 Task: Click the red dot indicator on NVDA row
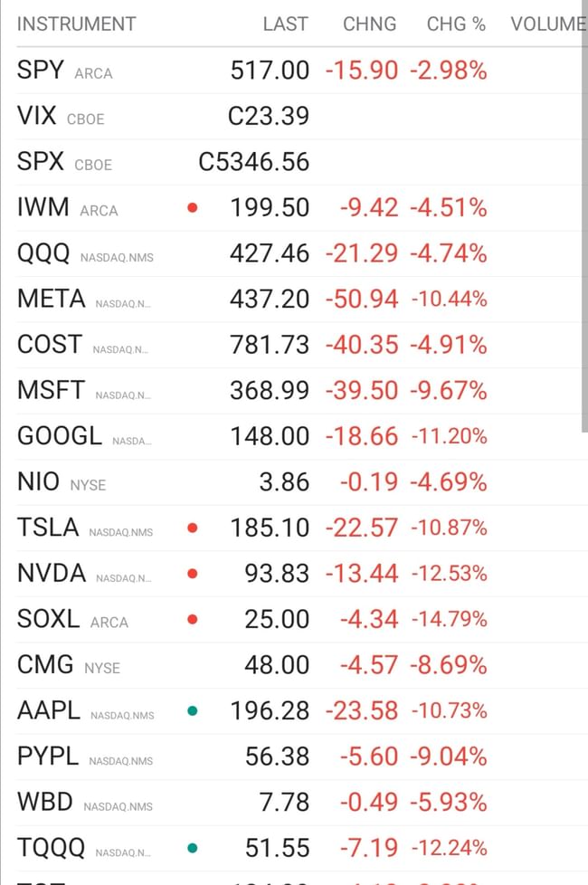(x=192, y=574)
